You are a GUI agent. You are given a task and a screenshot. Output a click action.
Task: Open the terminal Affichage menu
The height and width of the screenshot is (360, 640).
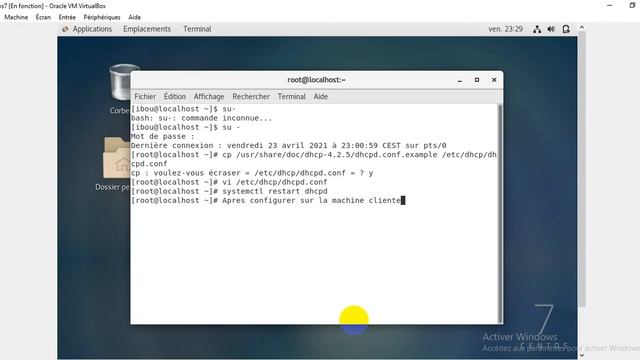pyautogui.click(x=209, y=97)
